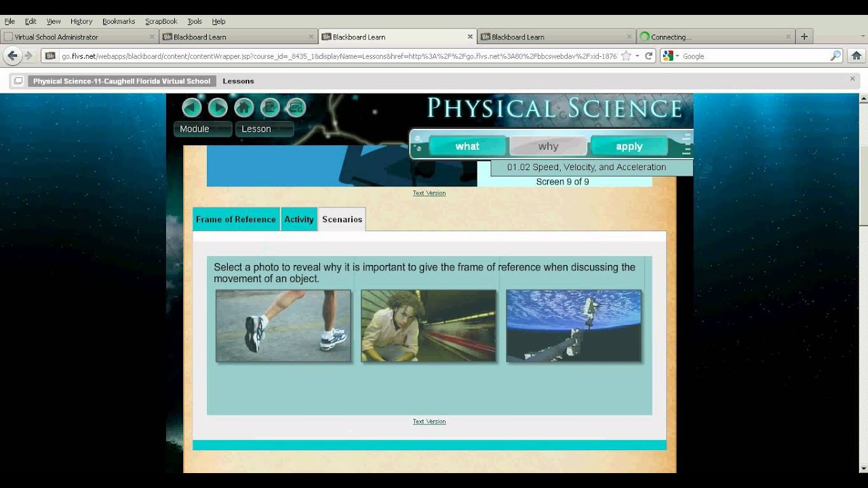Open the ScrapBook menu
This screenshot has width=868, height=488.
[161, 21]
